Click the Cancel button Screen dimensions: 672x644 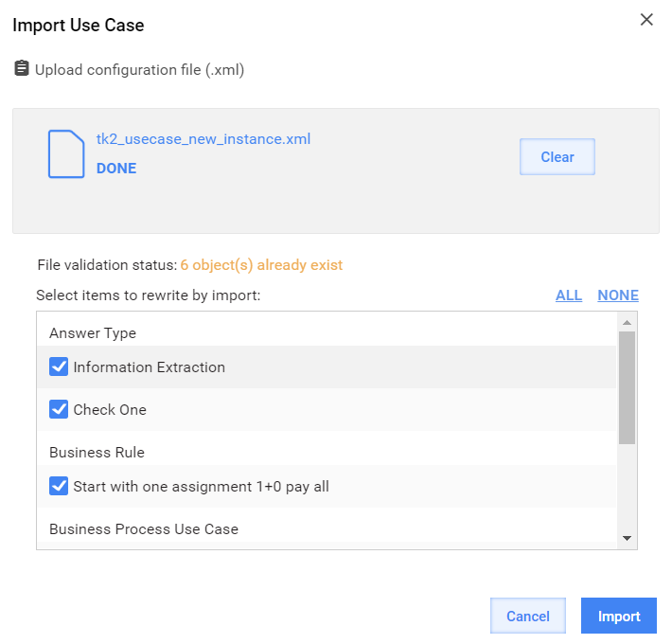click(x=528, y=616)
